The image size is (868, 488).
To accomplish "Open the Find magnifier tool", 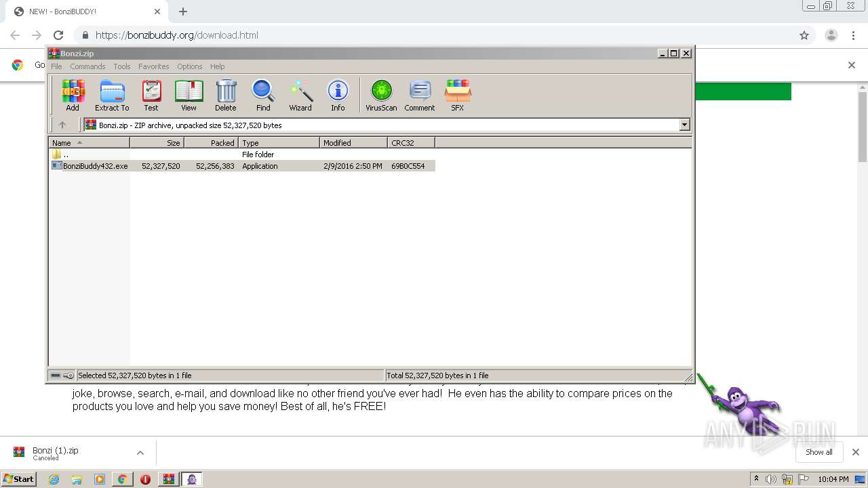I will 263,95.
